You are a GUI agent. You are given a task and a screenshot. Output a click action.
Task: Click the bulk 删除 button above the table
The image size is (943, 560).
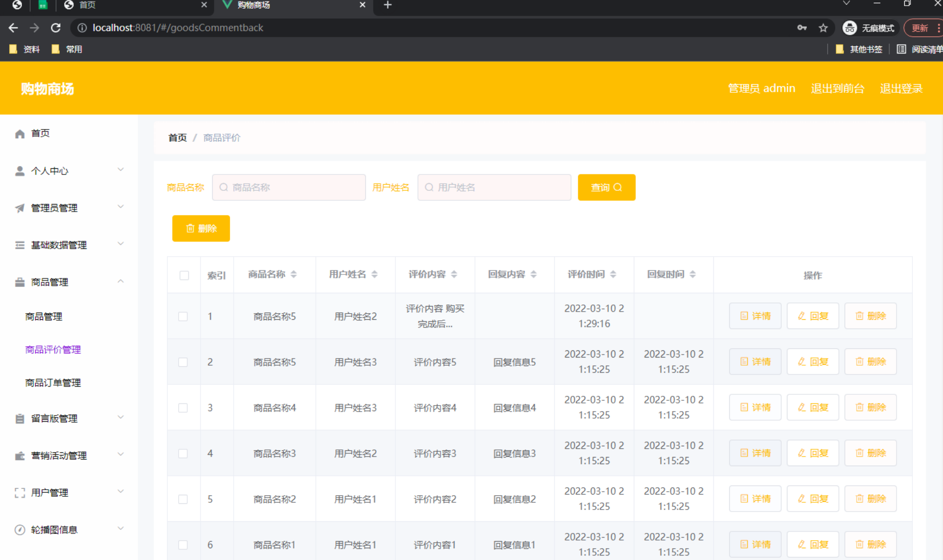pyautogui.click(x=201, y=228)
